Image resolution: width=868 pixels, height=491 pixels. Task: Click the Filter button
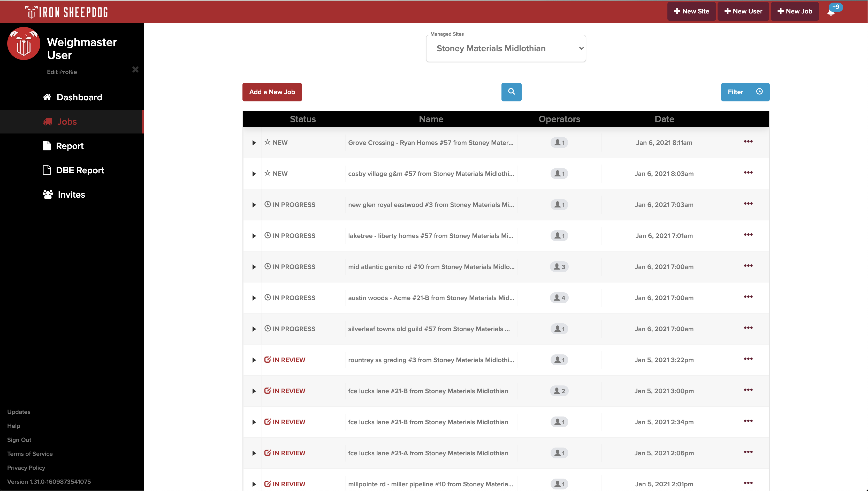745,92
